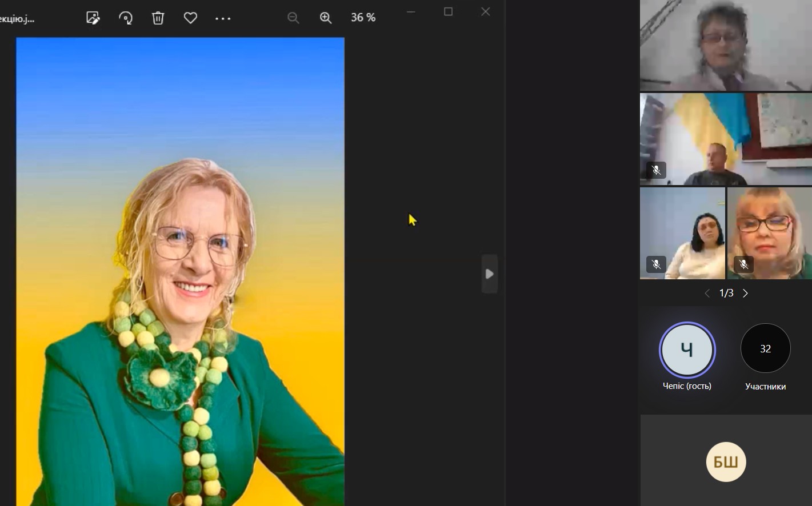Zoom out with the minus magnifier
This screenshot has width=812, height=506.
point(293,18)
